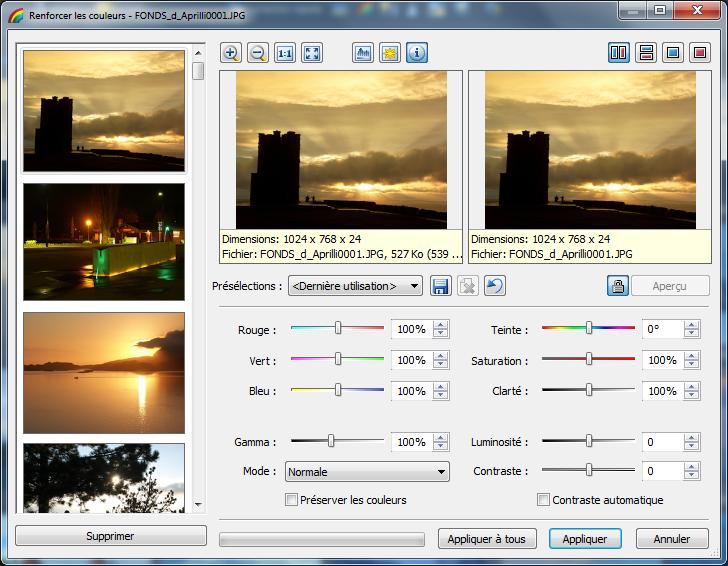Enable Préserver les couleurs checkbox
728x566 pixels.
coord(292,500)
